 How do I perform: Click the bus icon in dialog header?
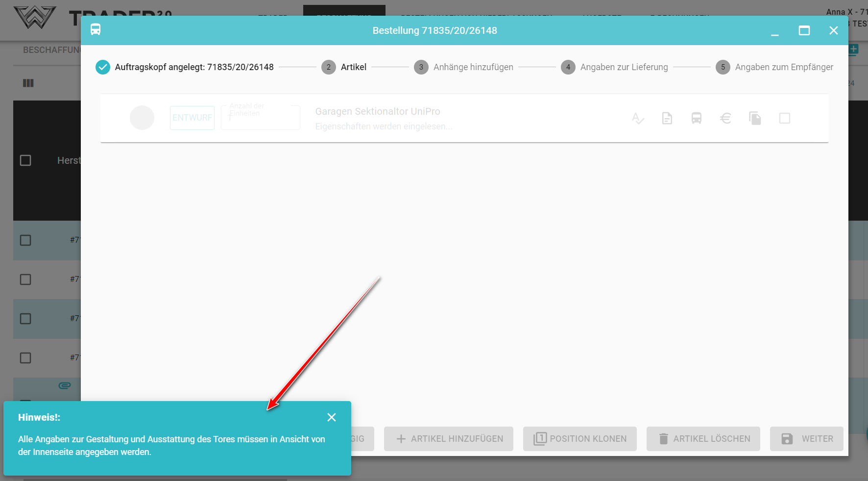(x=96, y=30)
